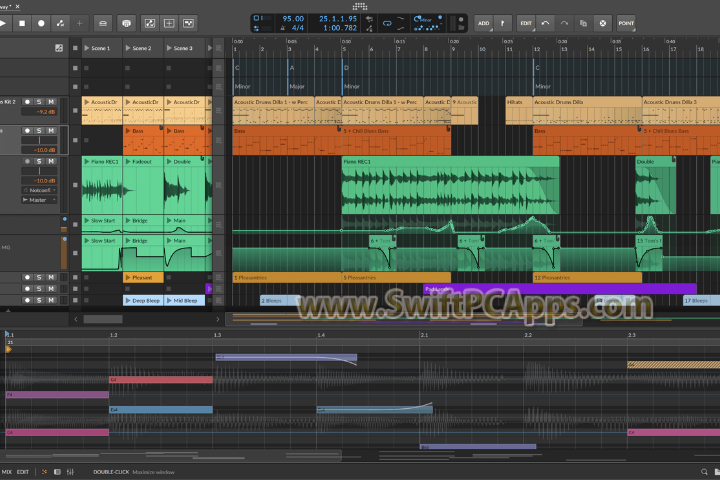Toggle automation write mode icon
This screenshot has height=480, width=720.
(x=60, y=23)
